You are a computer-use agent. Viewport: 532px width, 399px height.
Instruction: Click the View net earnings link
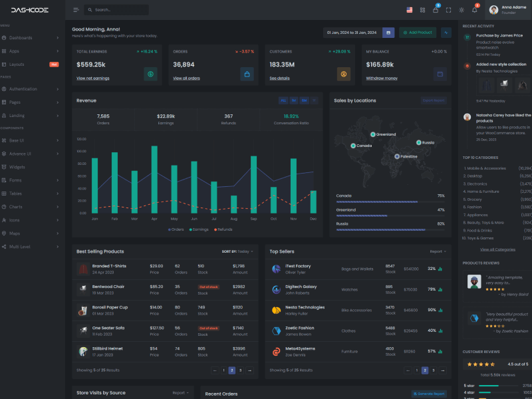coord(92,78)
